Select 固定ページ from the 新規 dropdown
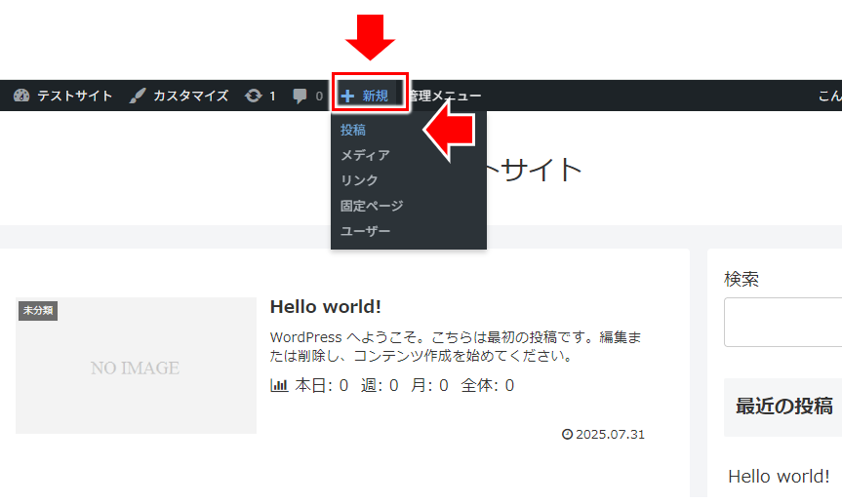This screenshot has width=842, height=504. coord(372,206)
